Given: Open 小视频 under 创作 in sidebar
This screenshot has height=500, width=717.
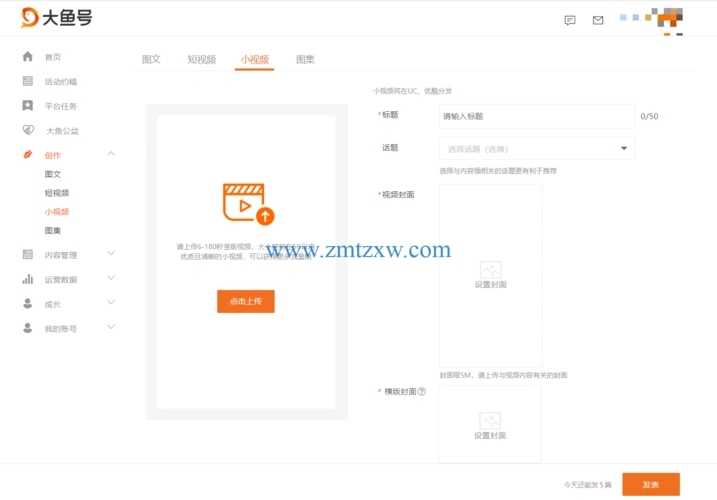Looking at the screenshot, I should pos(57,212).
